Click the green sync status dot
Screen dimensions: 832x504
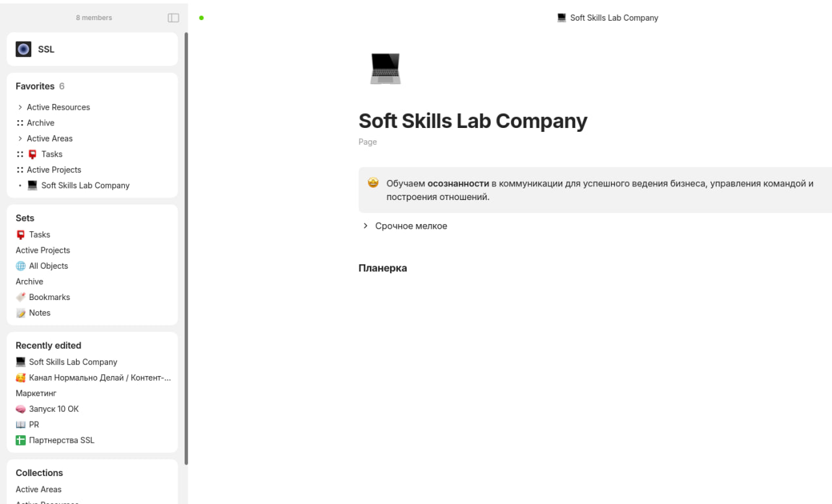[x=201, y=18]
